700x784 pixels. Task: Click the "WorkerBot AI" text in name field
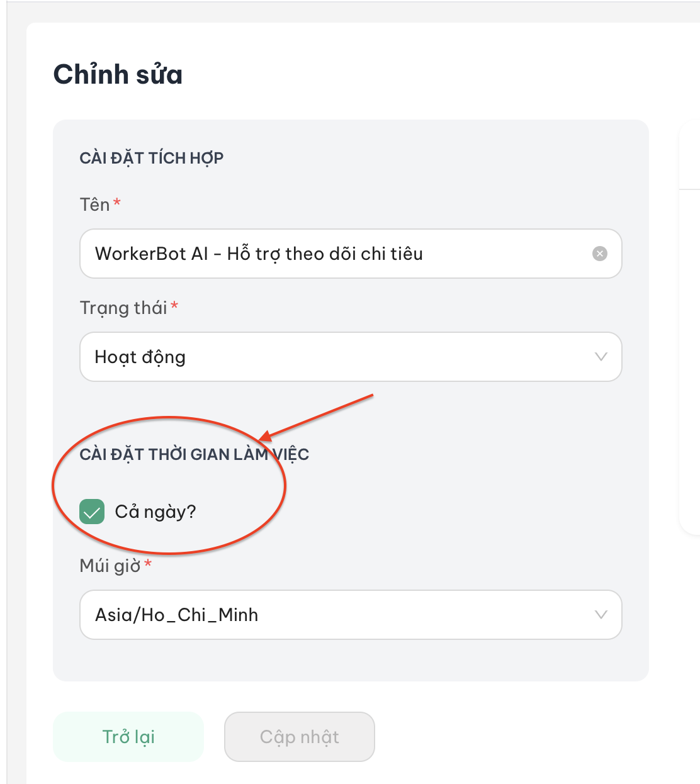point(151,254)
